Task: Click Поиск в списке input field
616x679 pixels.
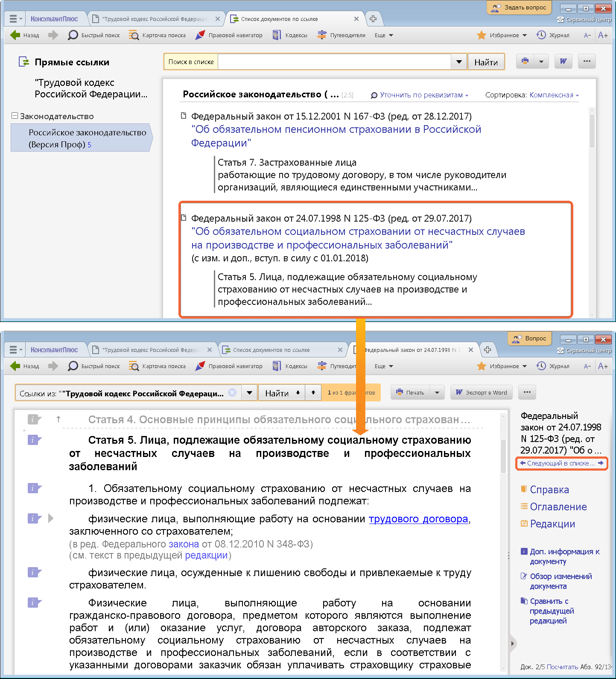Action: [334, 61]
